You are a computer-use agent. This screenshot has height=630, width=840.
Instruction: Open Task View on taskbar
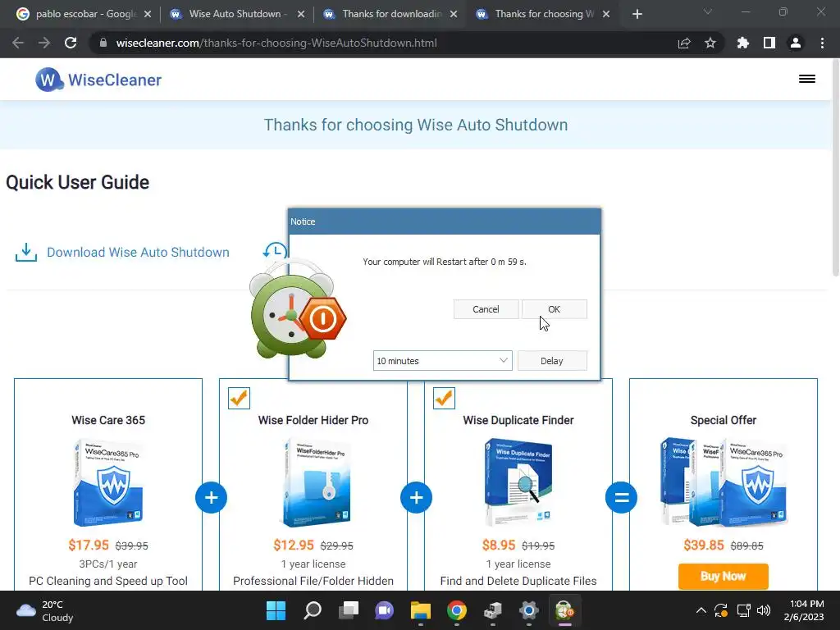(349, 610)
